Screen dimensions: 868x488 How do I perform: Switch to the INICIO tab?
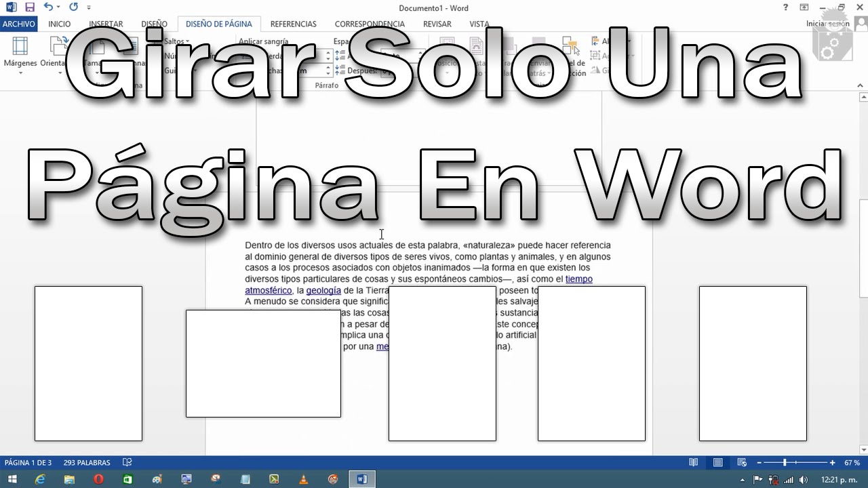(59, 24)
